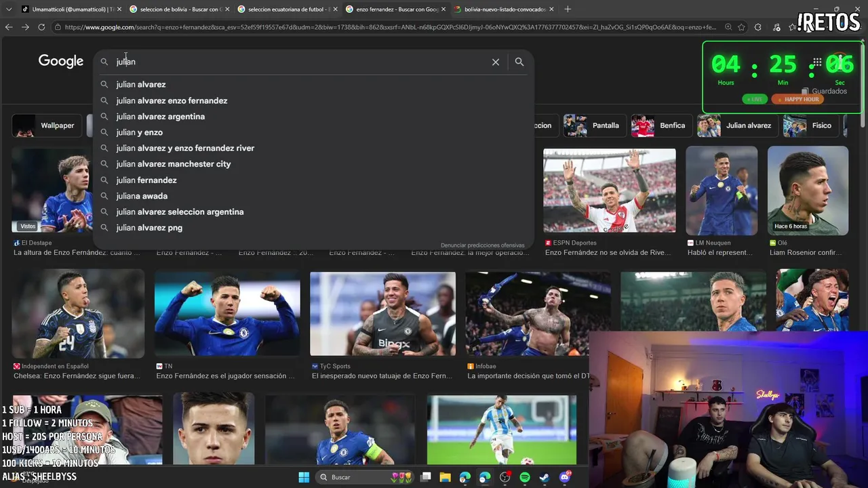
Task: Open Discord from taskbar
Action: click(x=564, y=477)
